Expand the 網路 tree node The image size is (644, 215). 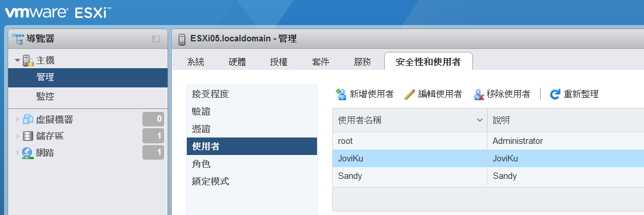pyautogui.click(x=18, y=153)
